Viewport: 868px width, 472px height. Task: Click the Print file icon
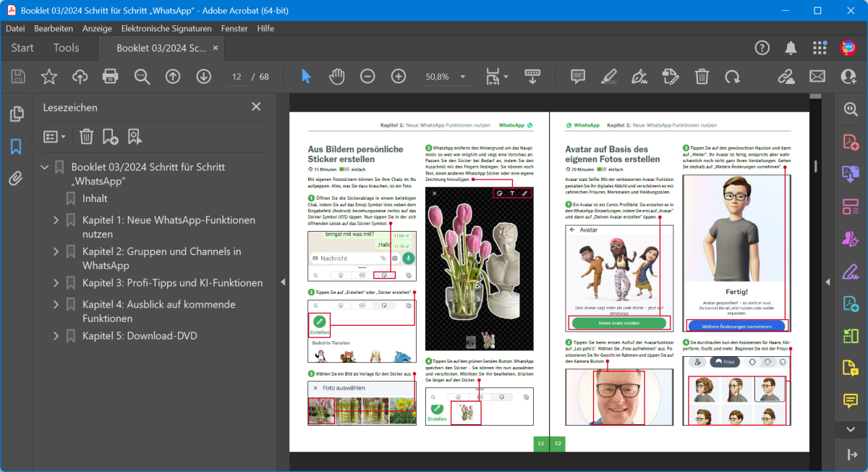point(110,76)
